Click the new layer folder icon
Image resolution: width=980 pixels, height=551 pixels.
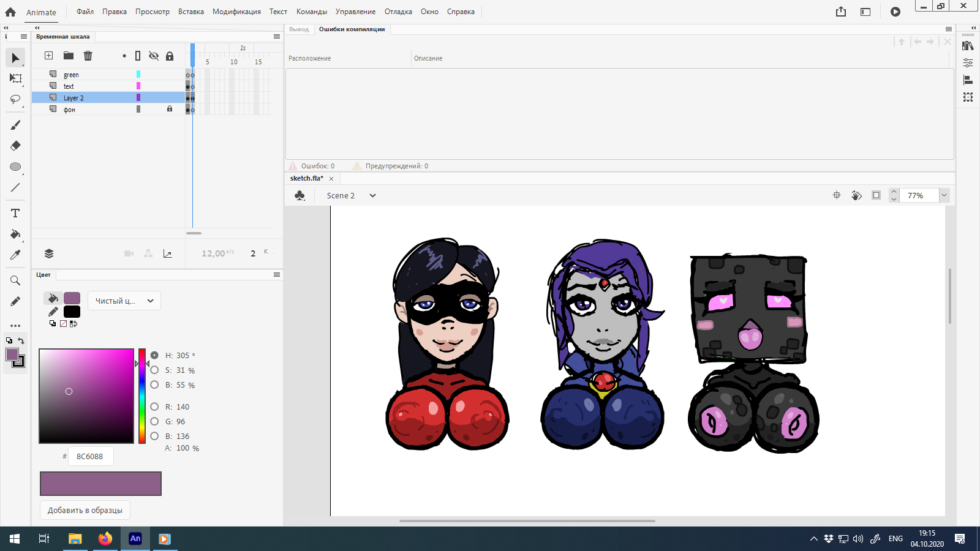point(69,56)
